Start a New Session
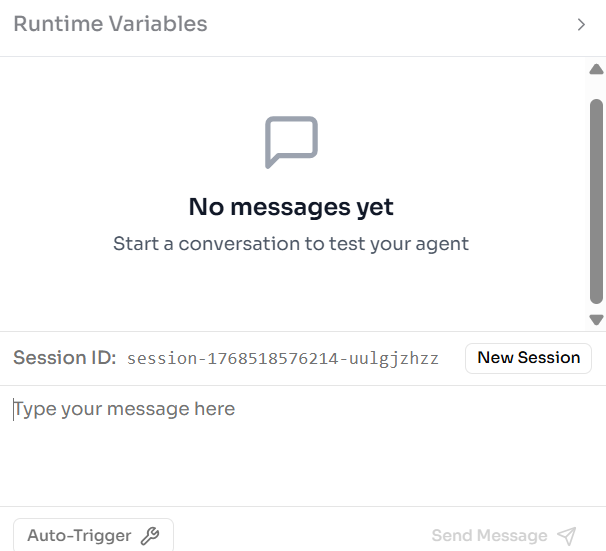The image size is (606, 551). tap(528, 358)
